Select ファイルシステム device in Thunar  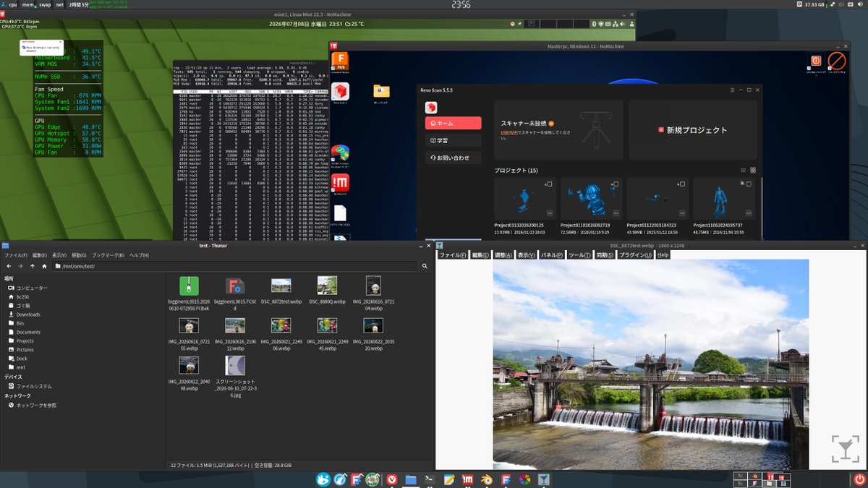30,386
